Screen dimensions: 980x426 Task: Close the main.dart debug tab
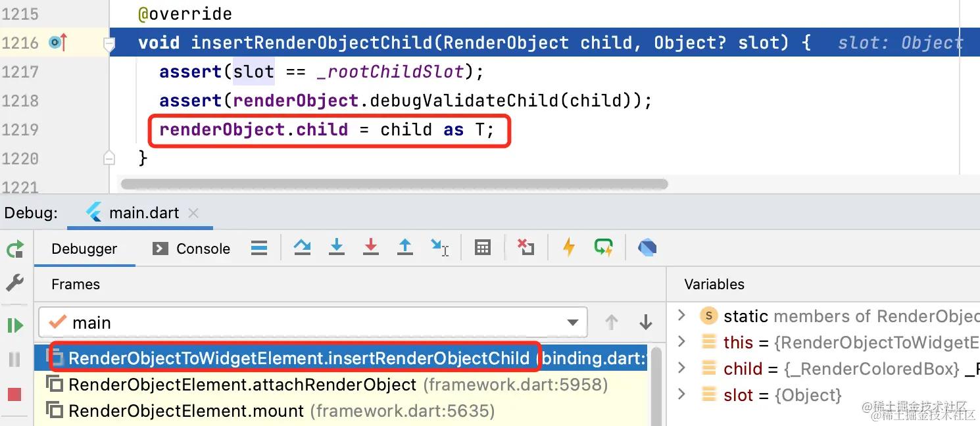(193, 213)
